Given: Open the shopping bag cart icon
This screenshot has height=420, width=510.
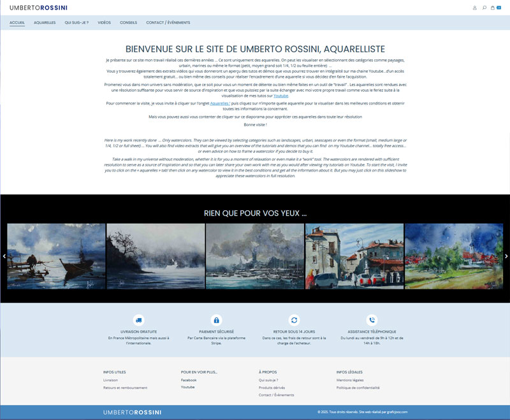Looking at the screenshot, I should tap(493, 8).
